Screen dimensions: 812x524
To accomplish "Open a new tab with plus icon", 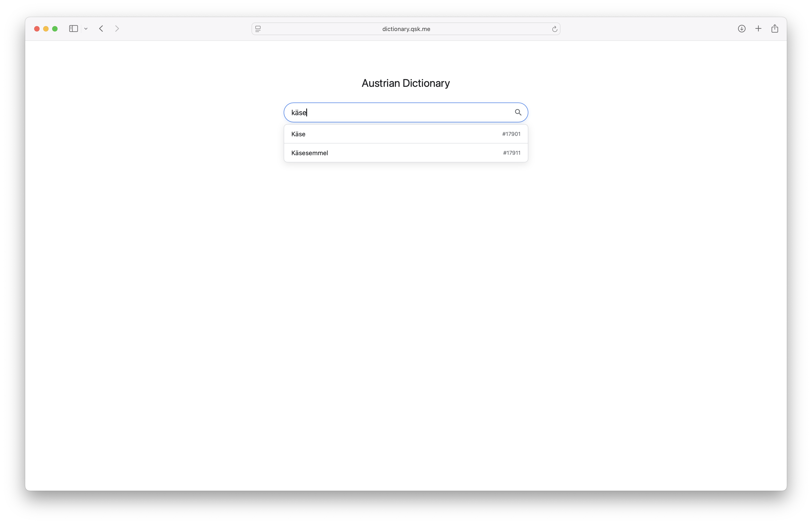I will click(x=758, y=29).
